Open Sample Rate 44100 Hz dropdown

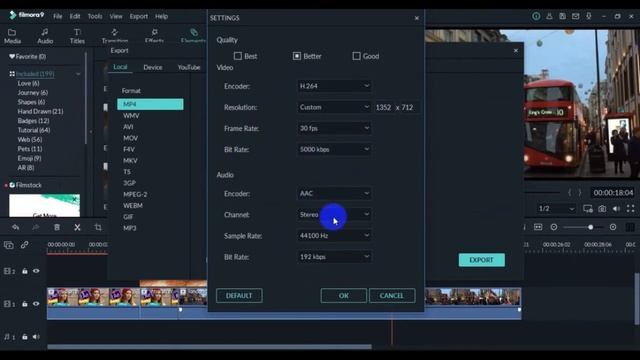click(x=334, y=236)
